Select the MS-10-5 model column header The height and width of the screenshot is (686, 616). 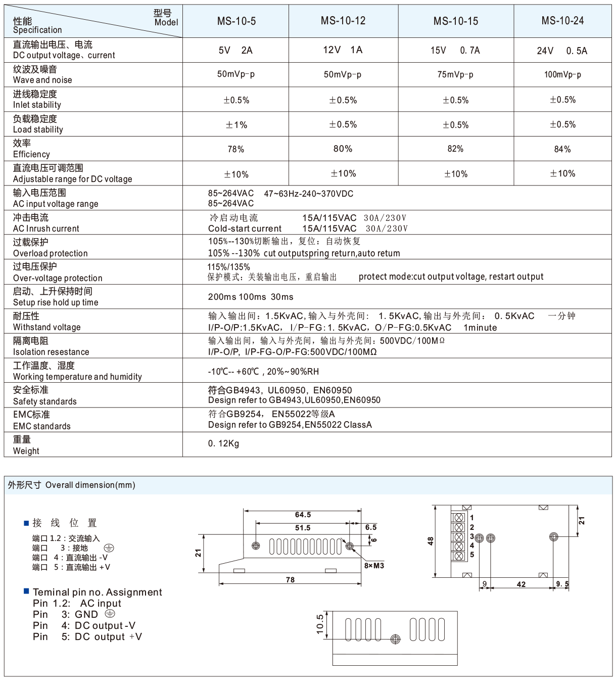[x=236, y=21]
